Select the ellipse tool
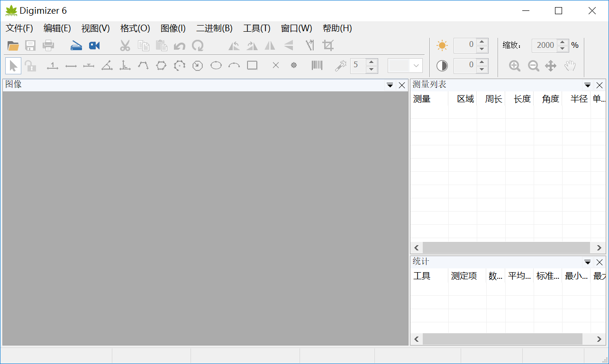Screen dimensions: 609x364 tap(216, 66)
